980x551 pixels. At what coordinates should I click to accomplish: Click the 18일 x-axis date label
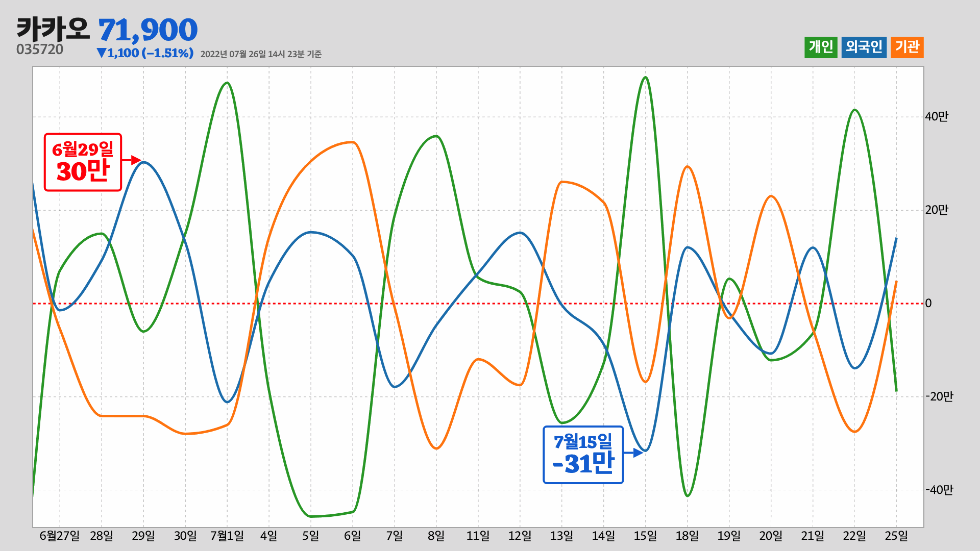tap(688, 536)
